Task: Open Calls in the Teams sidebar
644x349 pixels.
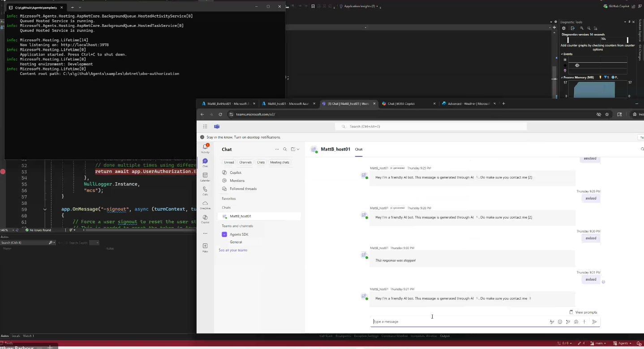Action: pyautogui.click(x=205, y=191)
